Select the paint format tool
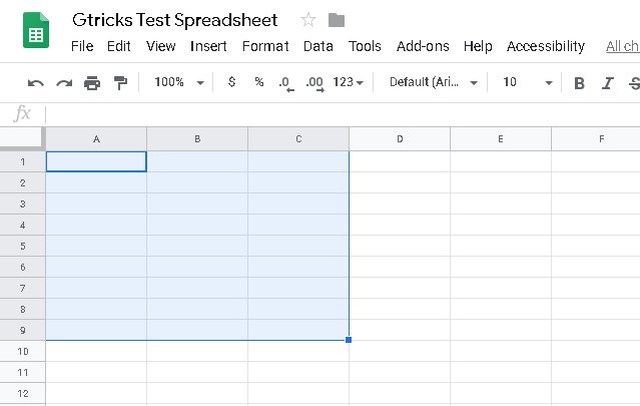Screen dimensions: 640x406 click(120, 83)
